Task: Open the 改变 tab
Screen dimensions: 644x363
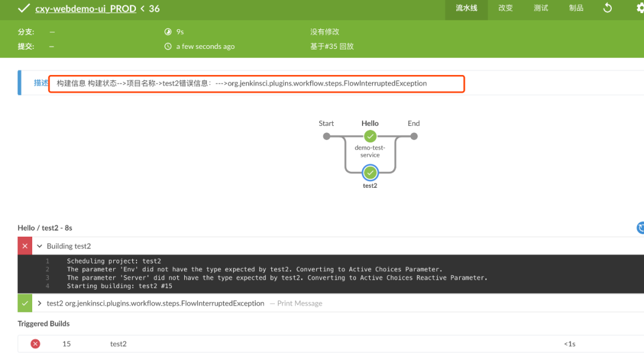Action: (505, 8)
